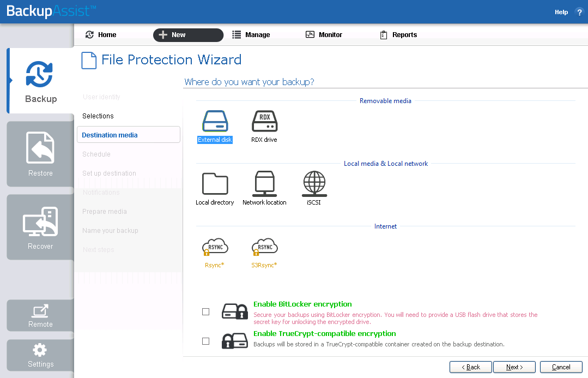Go to the Selections wizard step
Image resolution: width=588 pixels, height=378 pixels.
pos(98,116)
